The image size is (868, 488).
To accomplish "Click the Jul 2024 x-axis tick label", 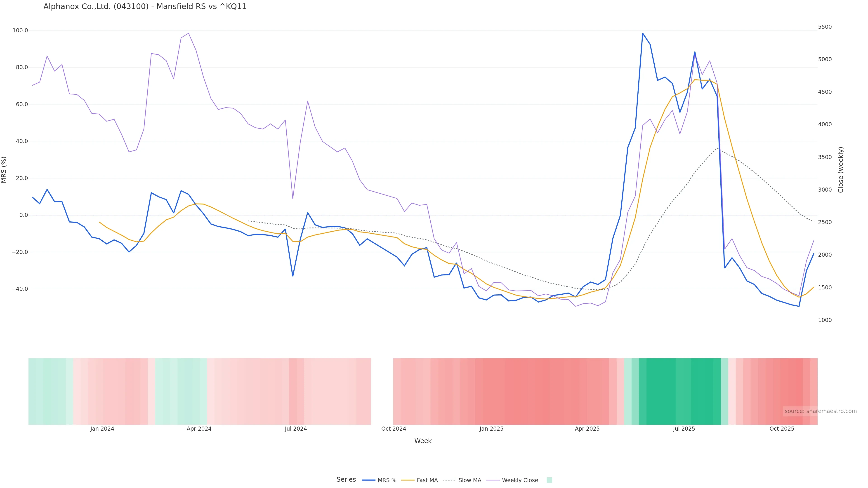I will (295, 429).
